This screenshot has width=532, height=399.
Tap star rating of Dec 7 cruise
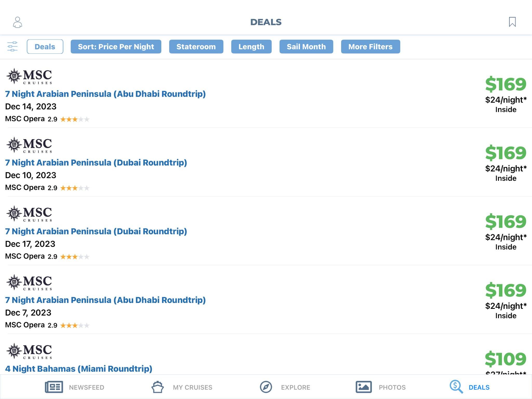[x=75, y=325]
